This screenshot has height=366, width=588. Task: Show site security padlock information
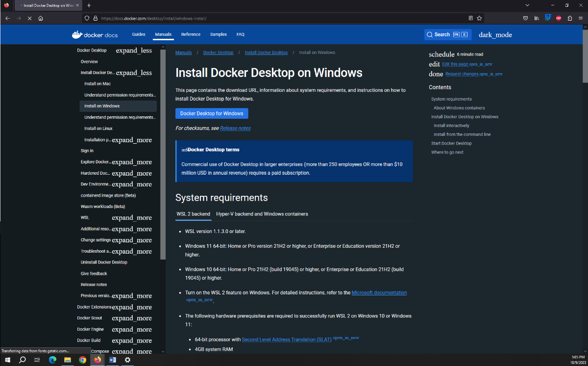pos(95,18)
